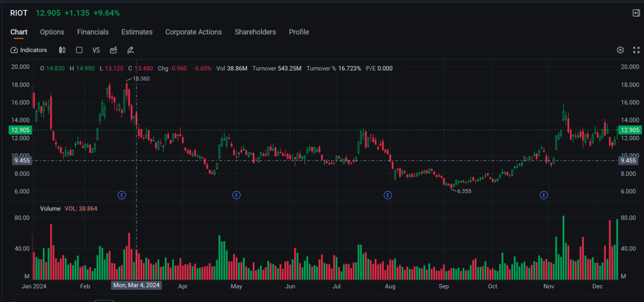Click the Jul label on the time axis
Screen dimensions: 644x302
(336, 286)
